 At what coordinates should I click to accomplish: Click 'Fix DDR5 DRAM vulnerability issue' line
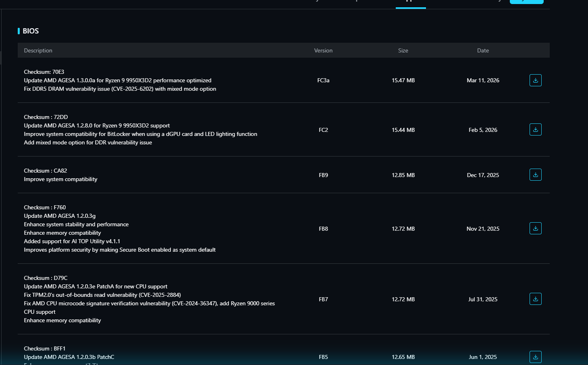tap(120, 89)
